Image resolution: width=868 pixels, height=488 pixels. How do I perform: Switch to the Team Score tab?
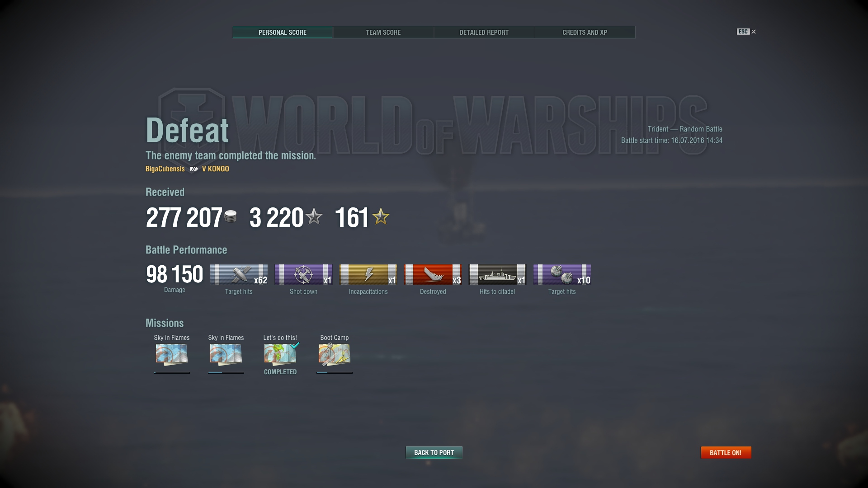pyautogui.click(x=383, y=33)
